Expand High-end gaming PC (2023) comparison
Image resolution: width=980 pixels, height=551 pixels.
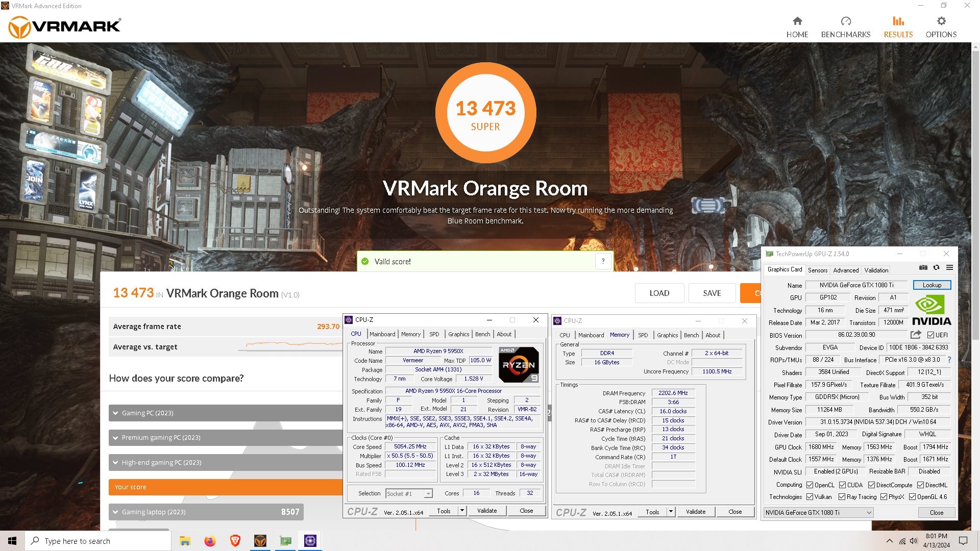tap(226, 462)
